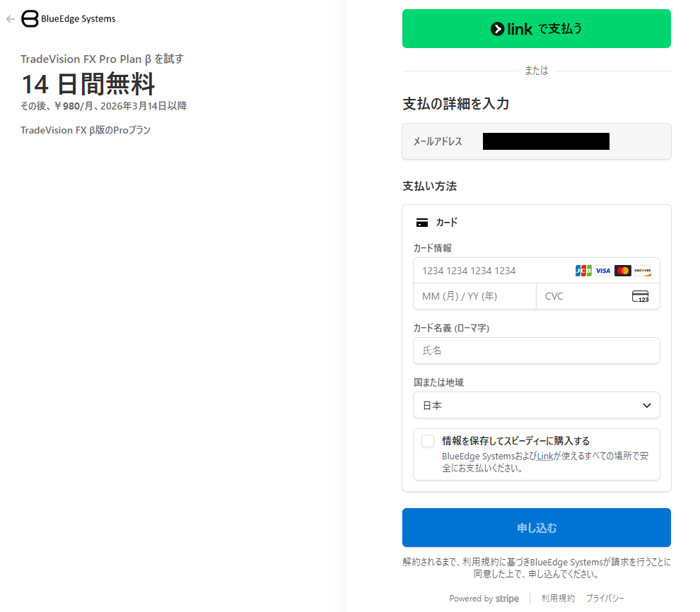The height and width of the screenshot is (612, 700).
Task: Click the Discover card brand icon
Action: point(643,271)
